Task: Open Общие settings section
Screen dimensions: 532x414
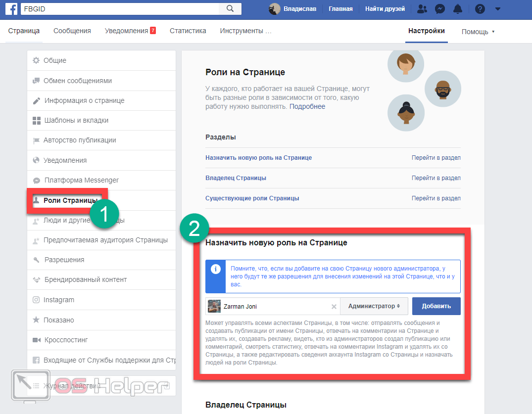Action: (x=101, y=60)
